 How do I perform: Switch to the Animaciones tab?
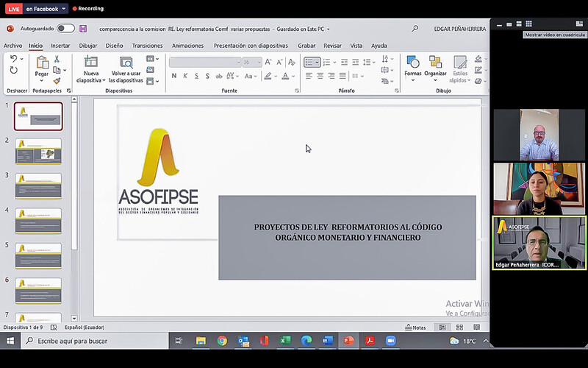187,46
